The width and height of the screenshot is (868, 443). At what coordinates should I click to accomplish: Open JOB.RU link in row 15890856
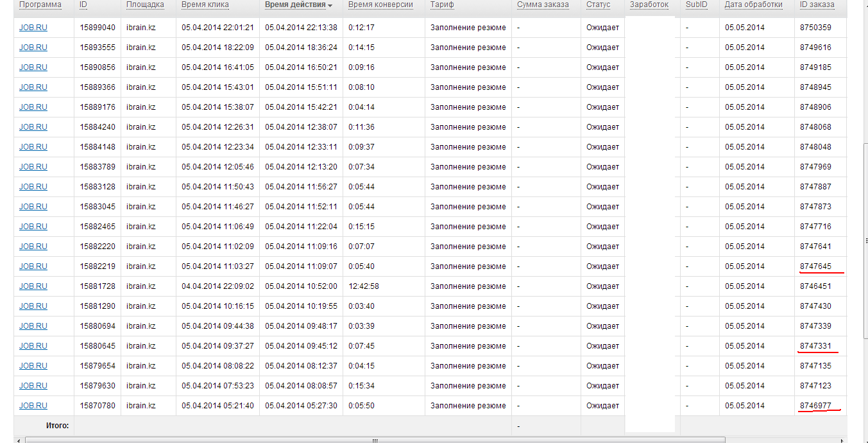pyautogui.click(x=33, y=67)
